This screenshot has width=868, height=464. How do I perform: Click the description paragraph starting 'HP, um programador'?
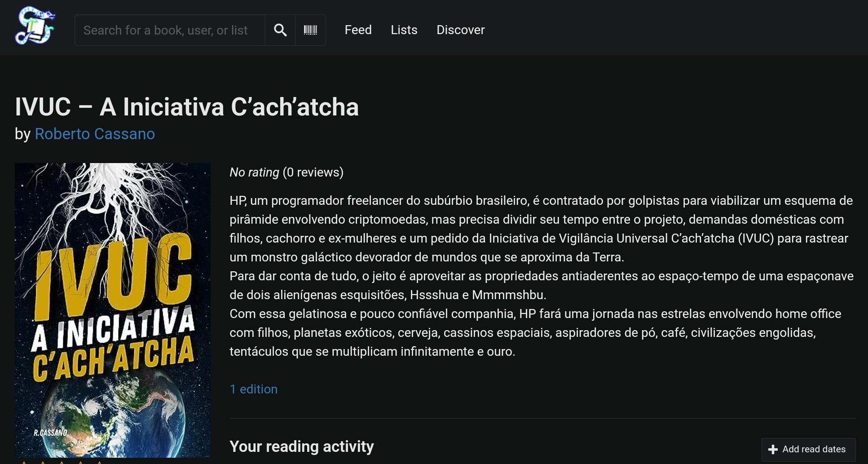(542, 276)
